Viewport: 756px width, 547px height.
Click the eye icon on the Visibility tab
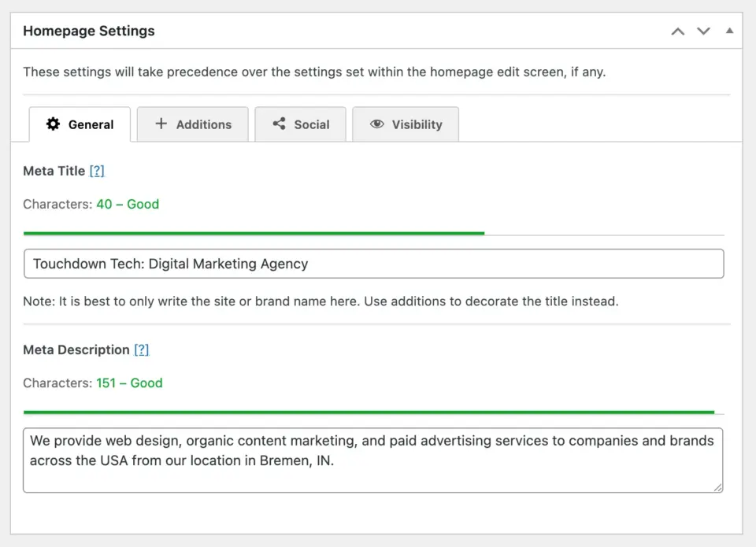pyautogui.click(x=379, y=124)
